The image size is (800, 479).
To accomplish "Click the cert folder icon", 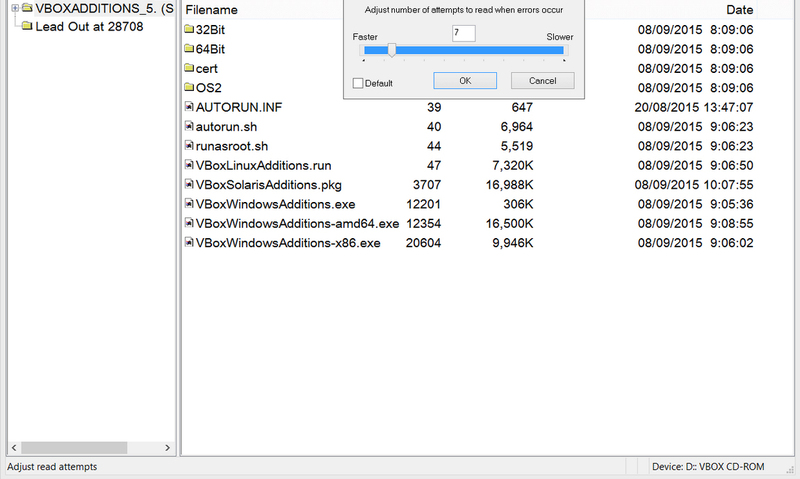I will (x=189, y=68).
